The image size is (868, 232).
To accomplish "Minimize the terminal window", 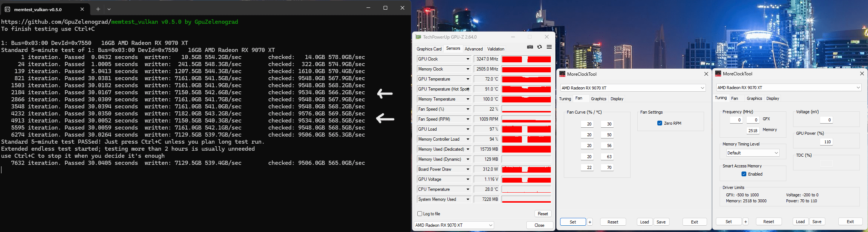I will pos(368,8).
